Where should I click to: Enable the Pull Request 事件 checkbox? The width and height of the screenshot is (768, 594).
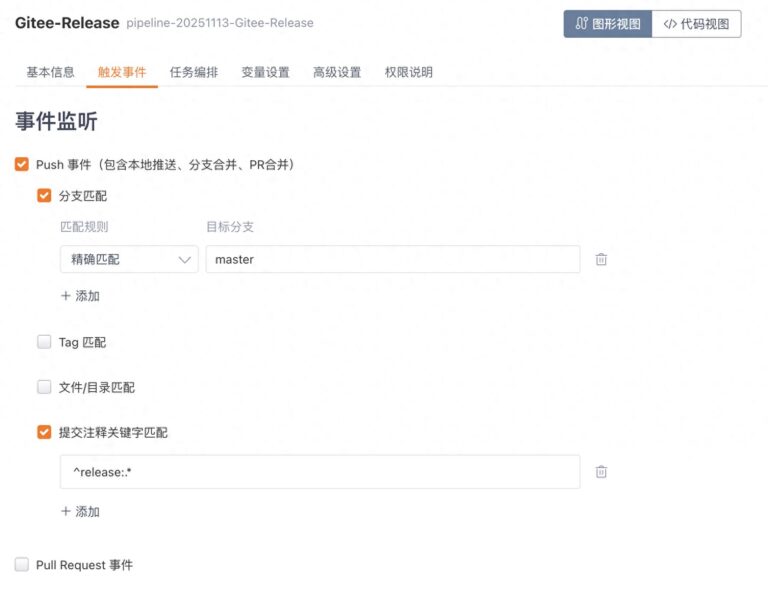(22, 565)
